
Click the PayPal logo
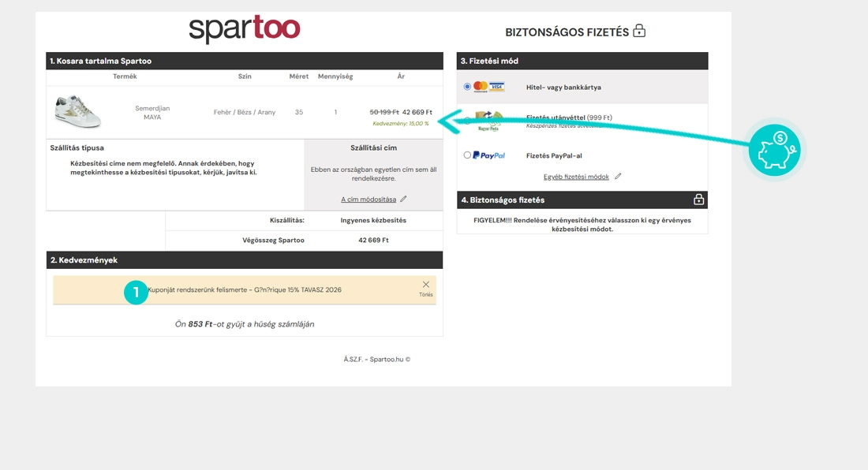point(488,155)
